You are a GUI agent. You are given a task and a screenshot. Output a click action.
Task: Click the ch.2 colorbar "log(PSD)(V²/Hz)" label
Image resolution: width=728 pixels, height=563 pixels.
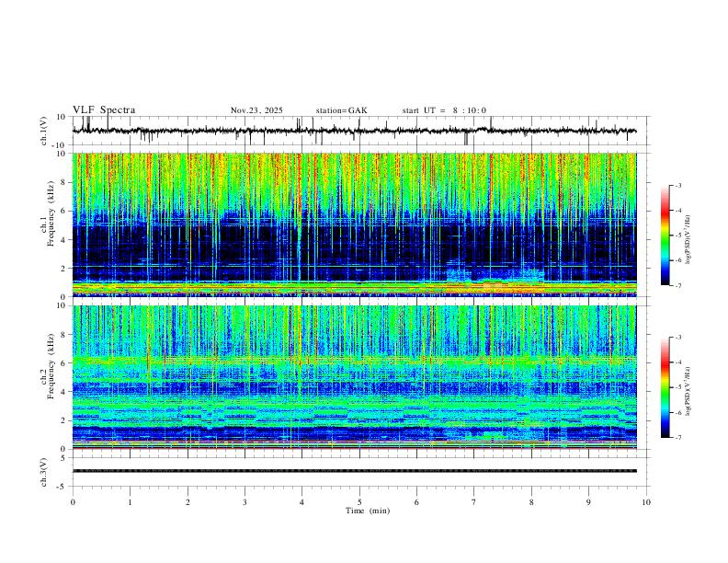click(688, 392)
